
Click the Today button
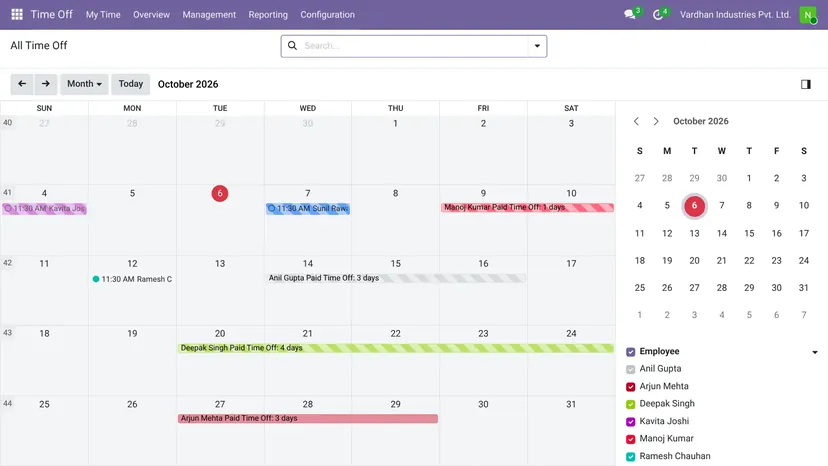(x=130, y=84)
